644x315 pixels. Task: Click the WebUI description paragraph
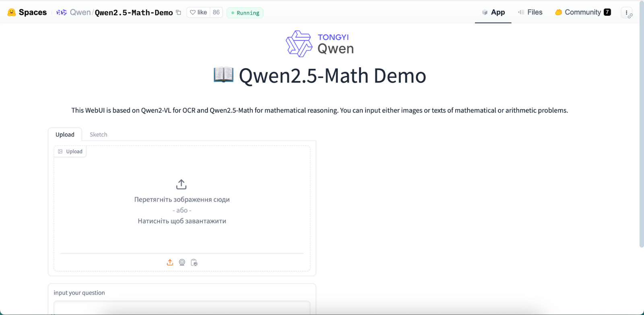320,110
